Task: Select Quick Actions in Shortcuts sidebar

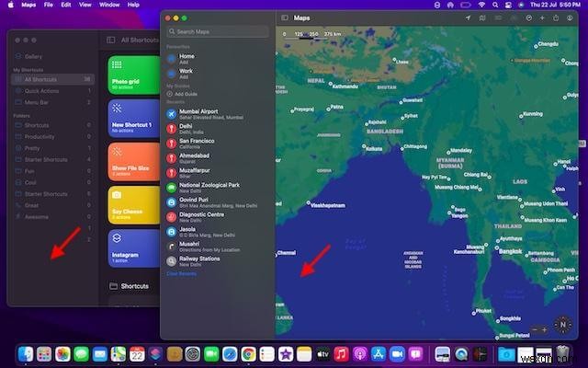Action: coord(52,91)
